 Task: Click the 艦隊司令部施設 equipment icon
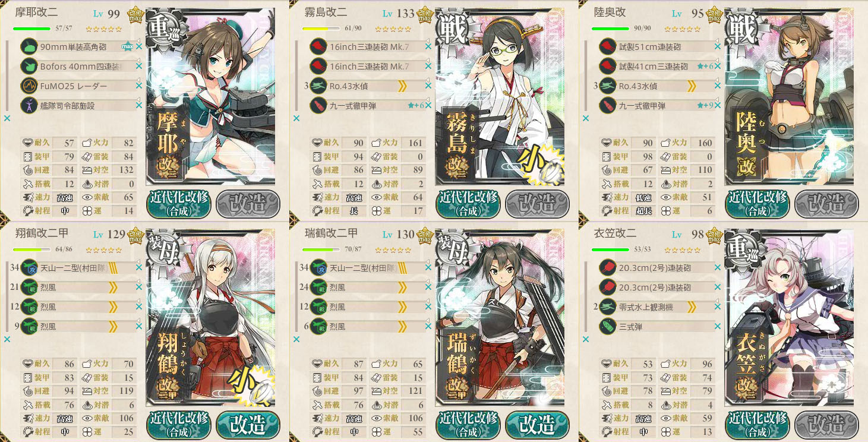tap(29, 105)
